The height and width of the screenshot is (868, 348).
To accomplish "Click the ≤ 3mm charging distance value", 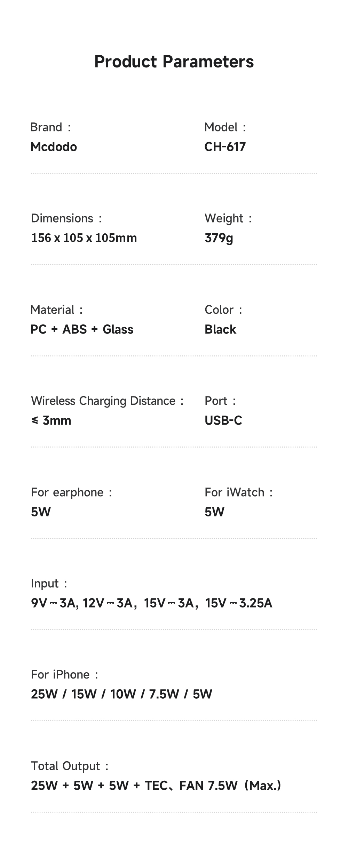I will point(51,420).
